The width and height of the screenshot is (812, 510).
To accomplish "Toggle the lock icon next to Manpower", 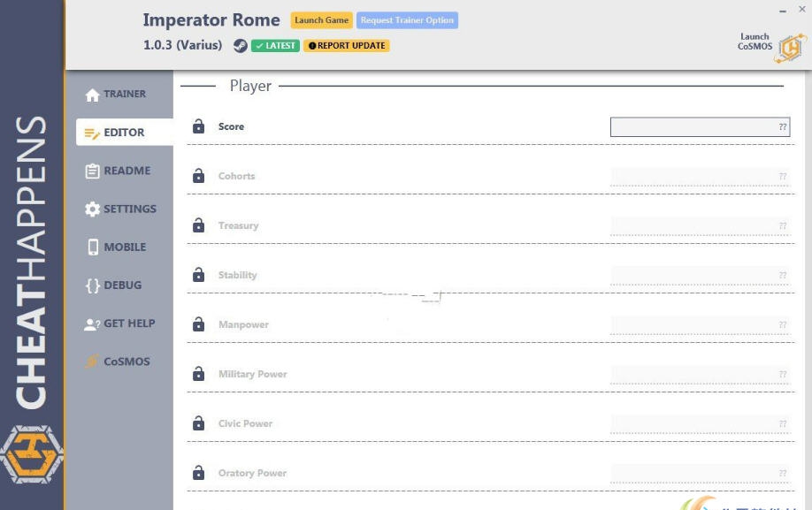I will [x=198, y=324].
